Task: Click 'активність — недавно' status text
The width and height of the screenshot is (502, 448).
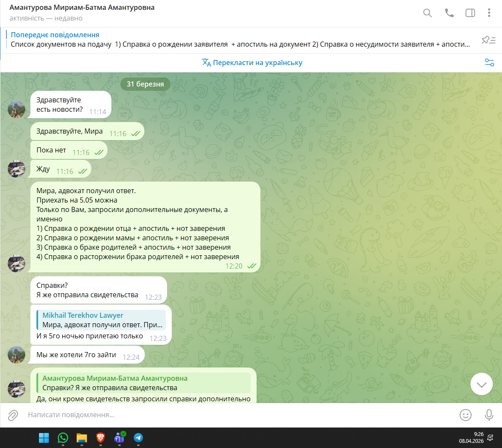Action: click(46, 18)
